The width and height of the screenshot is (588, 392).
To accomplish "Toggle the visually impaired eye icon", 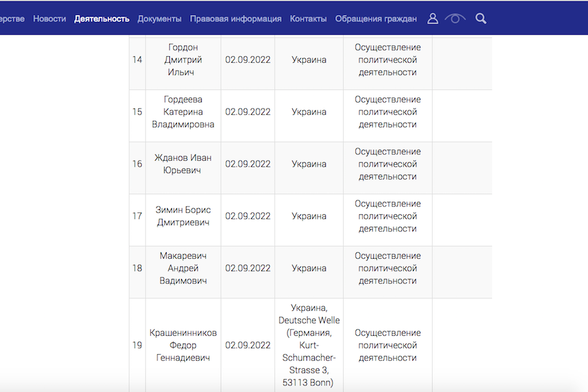I will [455, 19].
